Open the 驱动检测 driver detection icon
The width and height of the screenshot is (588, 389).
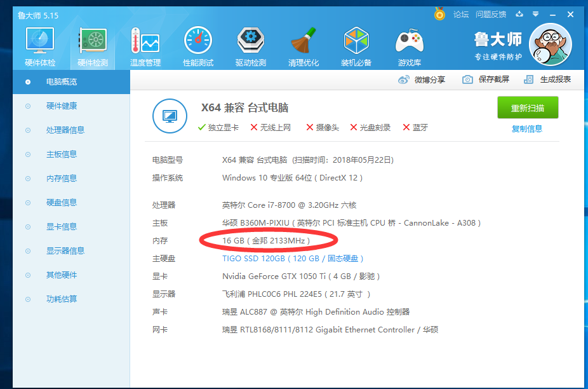point(251,47)
